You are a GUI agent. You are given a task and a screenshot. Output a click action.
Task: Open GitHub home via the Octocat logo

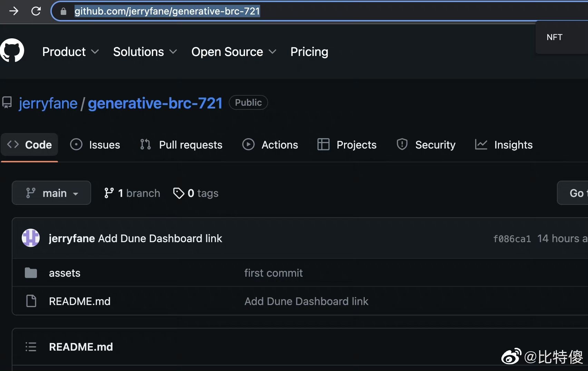point(12,50)
